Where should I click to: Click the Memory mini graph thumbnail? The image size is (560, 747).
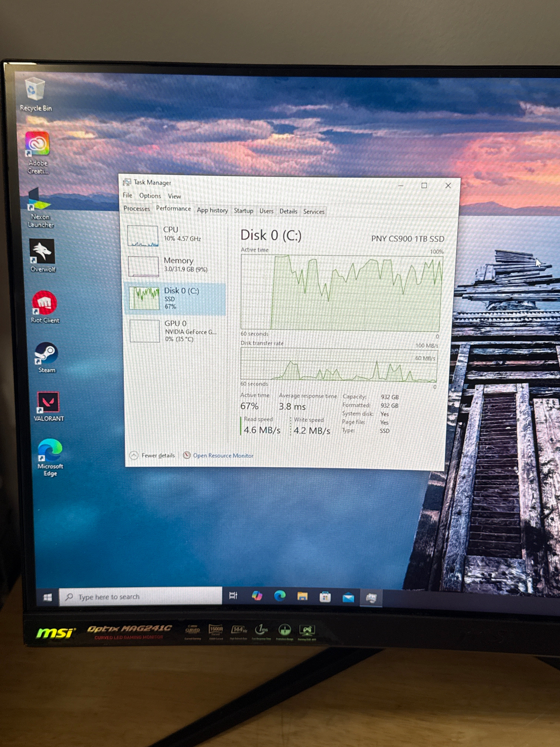(144, 266)
